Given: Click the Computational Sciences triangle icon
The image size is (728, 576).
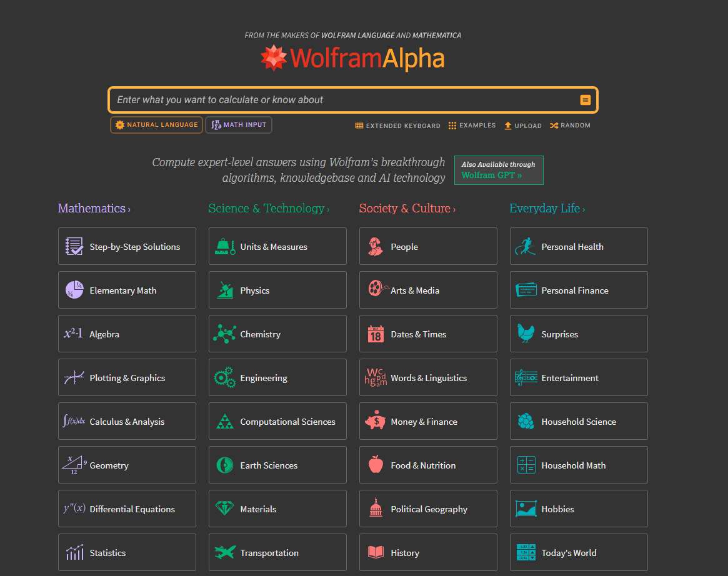Looking at the screenshot, I should point(225,422).
